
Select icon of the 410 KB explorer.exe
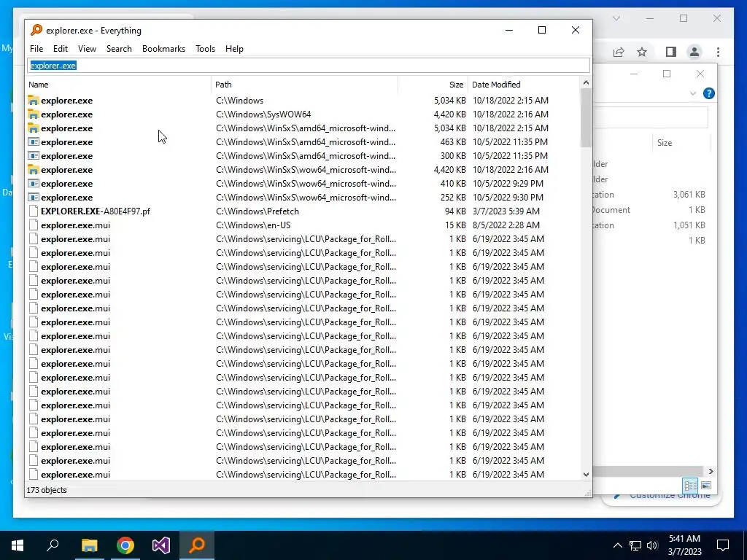click(33, 183)
